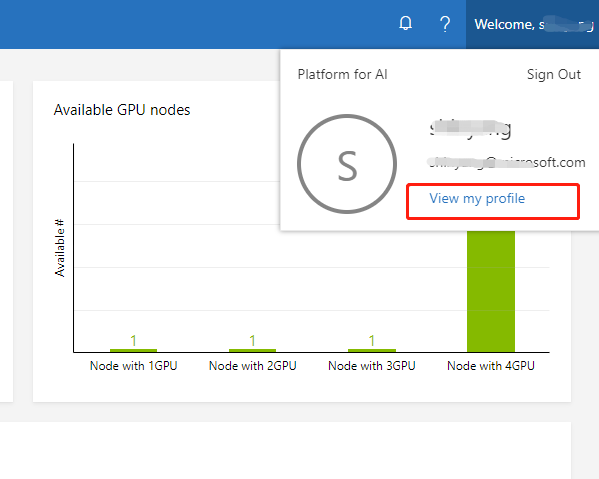This screenshot has width=599, height=479.
Task: Collapse the Welcome user menu
Action: [x=532, y=24]
